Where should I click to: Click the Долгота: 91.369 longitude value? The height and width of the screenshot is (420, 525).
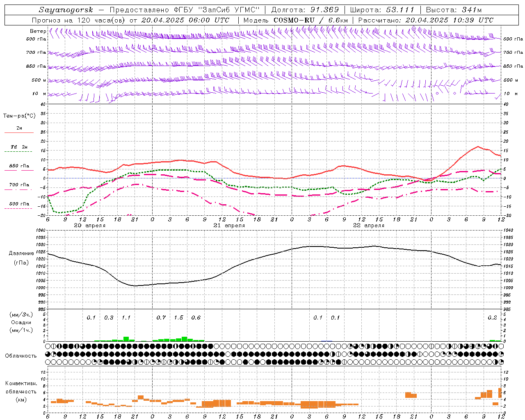point(305,10)
